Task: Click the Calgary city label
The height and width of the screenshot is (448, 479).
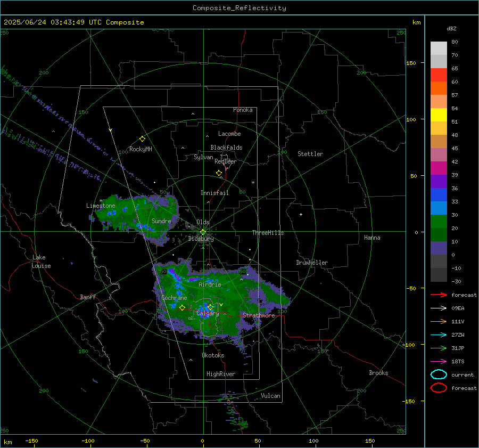Action: click(x=208, y=313)
